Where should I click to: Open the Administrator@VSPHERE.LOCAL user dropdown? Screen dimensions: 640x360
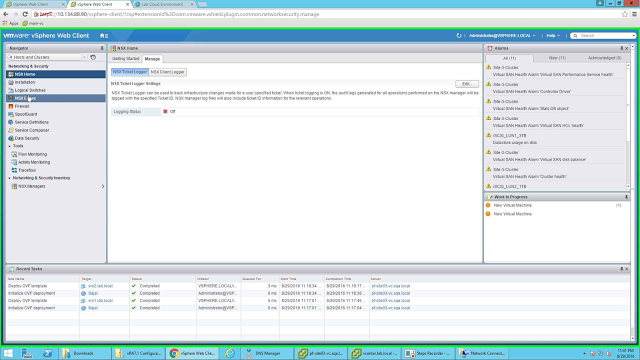pyautogui.click(x=502, y=36)
